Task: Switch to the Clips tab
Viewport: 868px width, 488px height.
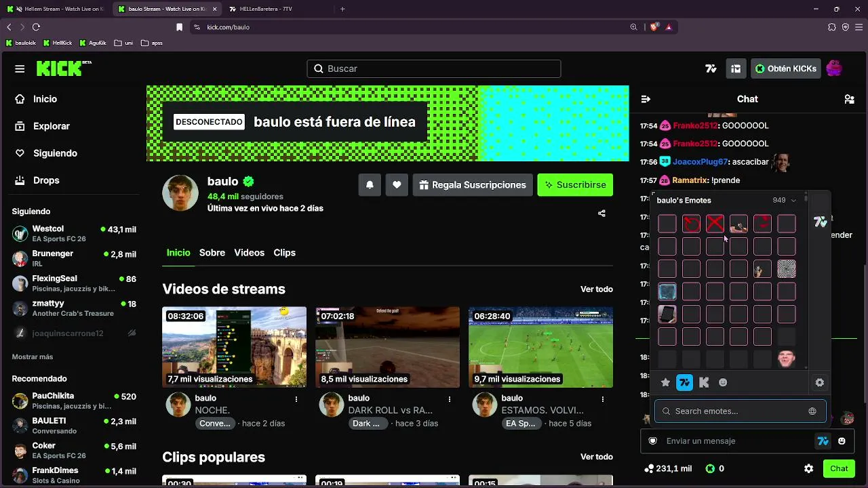Action: [284, 253]
